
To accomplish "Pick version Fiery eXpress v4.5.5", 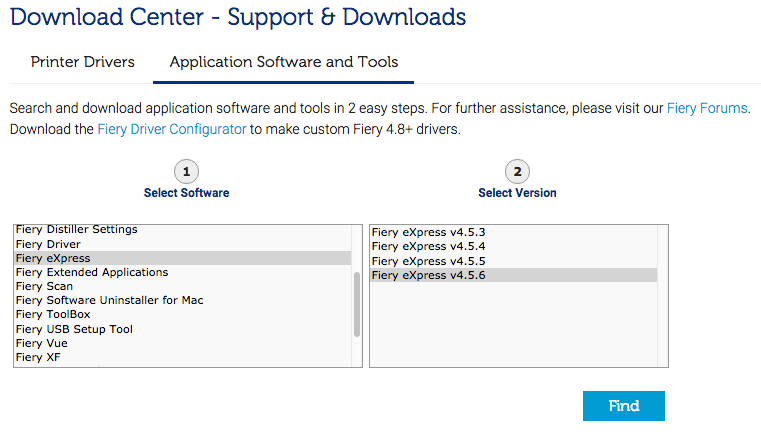I will (x=428, y=260).
